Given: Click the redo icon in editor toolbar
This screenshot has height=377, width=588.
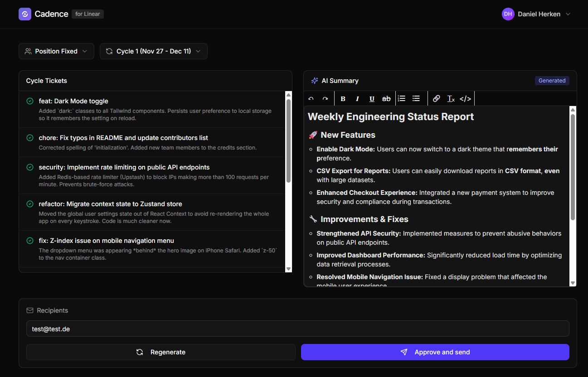Looking at the screenshot, I should coord(325,99).
